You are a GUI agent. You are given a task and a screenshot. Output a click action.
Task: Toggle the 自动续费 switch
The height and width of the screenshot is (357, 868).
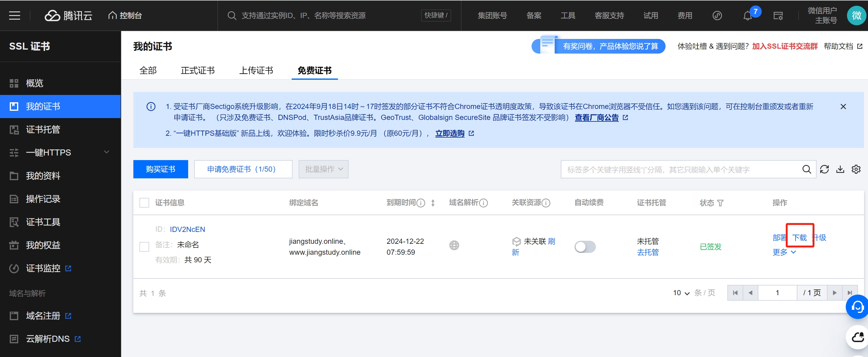click(585, 247)
